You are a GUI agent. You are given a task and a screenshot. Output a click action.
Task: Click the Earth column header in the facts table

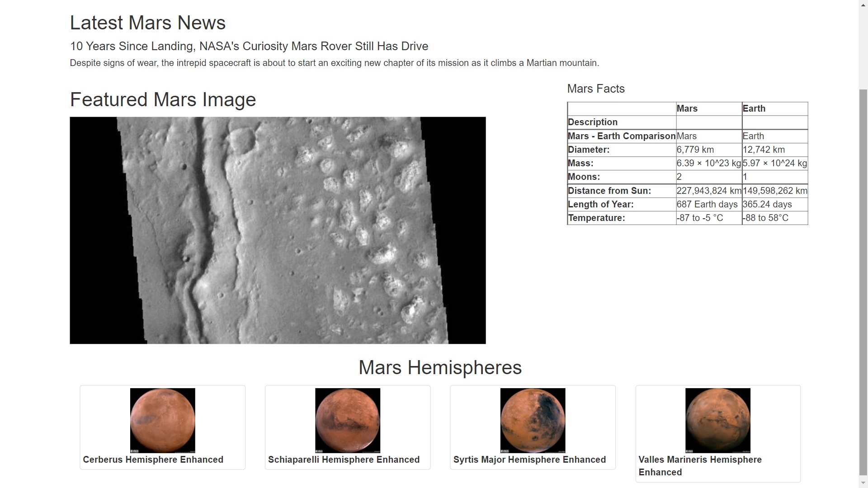coord(754,108)
